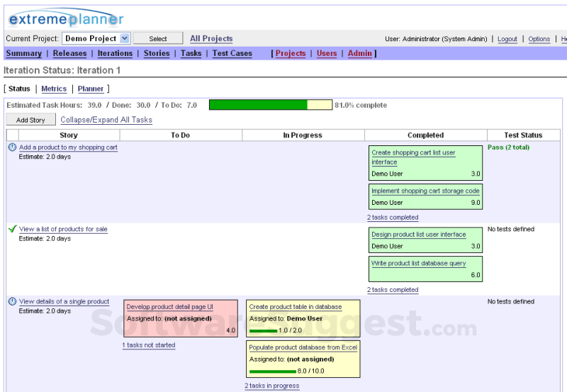Click 'No tests defined' for product list story
Image resolution: width=567 pixels, height=392 pixels.
511,229
